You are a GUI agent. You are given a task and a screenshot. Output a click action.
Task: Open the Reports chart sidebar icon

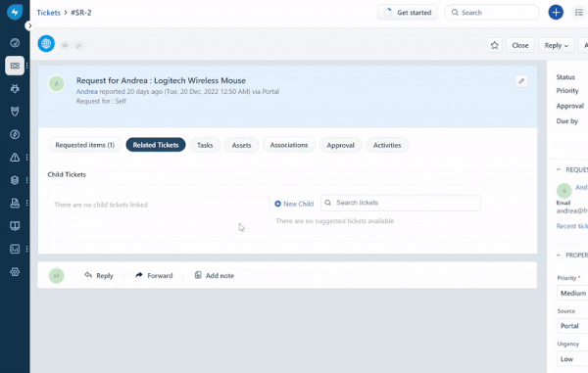click(15, 249)
